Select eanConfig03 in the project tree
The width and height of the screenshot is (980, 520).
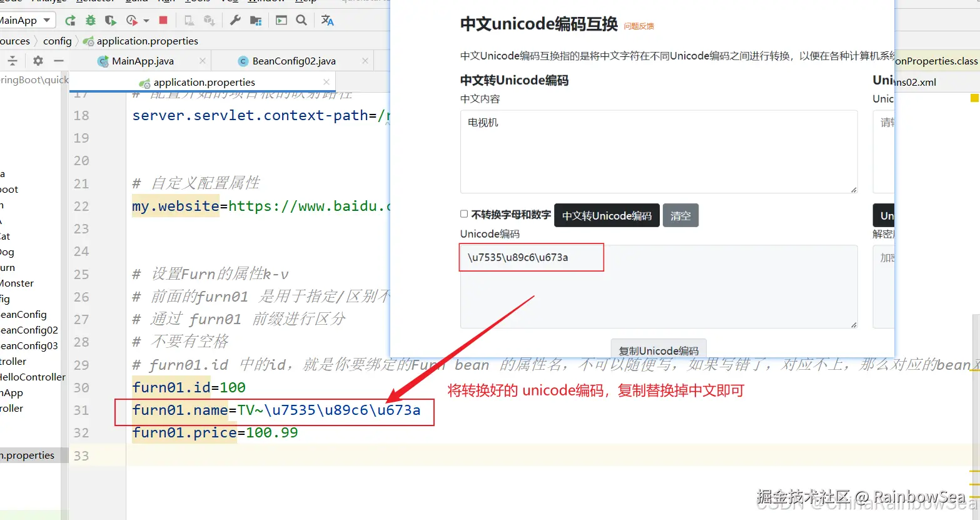(29, 345)
